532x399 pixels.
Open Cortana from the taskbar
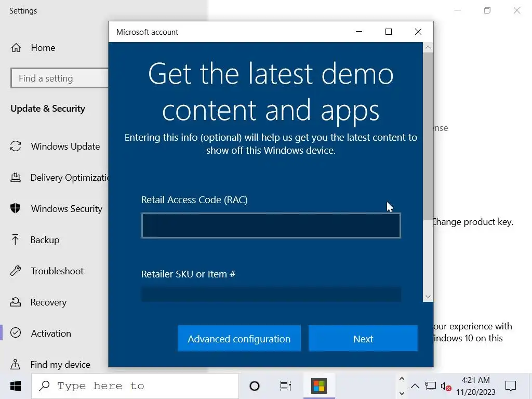click(x=255, y=386)
